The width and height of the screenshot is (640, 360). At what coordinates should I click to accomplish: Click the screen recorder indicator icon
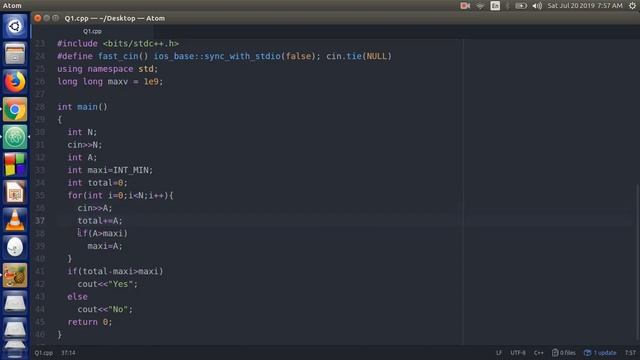[x=465, y=6]
